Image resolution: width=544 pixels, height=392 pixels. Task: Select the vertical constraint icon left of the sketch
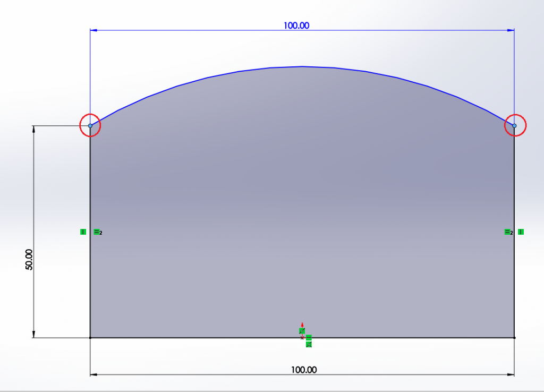point(83,232)
